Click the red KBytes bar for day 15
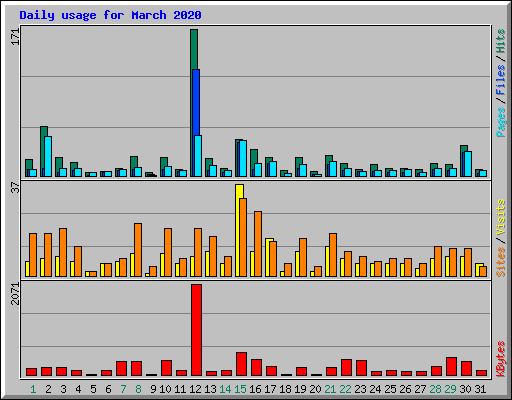This screenshot has width=512, height=400. coord(241,364)
